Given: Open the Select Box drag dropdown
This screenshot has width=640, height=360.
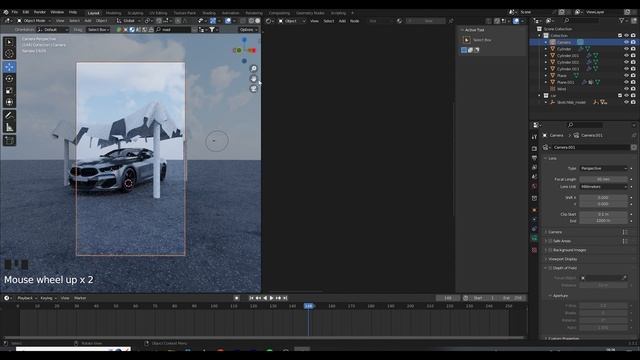Looking at the screenshot, I should tap(98, 29).
